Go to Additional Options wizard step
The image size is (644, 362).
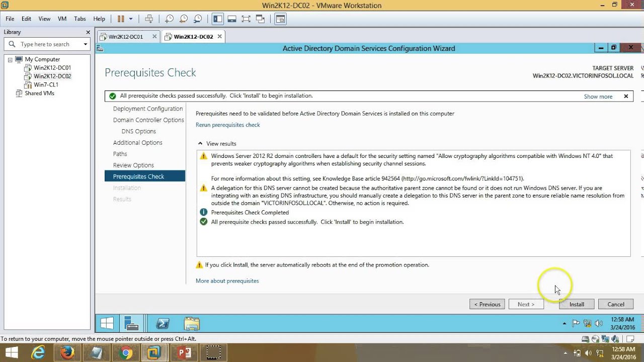tap(138, 143)
